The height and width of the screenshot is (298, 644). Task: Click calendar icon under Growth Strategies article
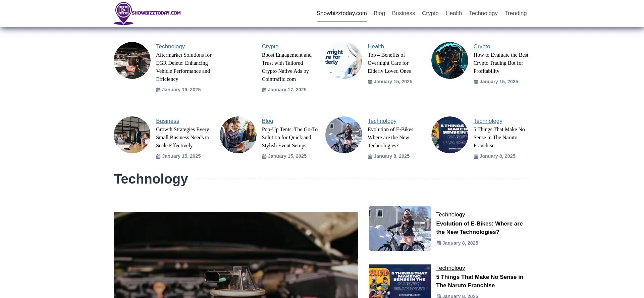pos(158,156)
